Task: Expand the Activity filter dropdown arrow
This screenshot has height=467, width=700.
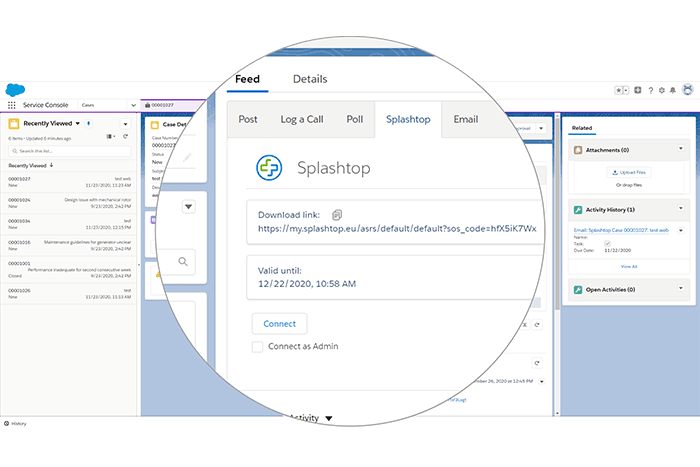Action: tap(329, 419)
